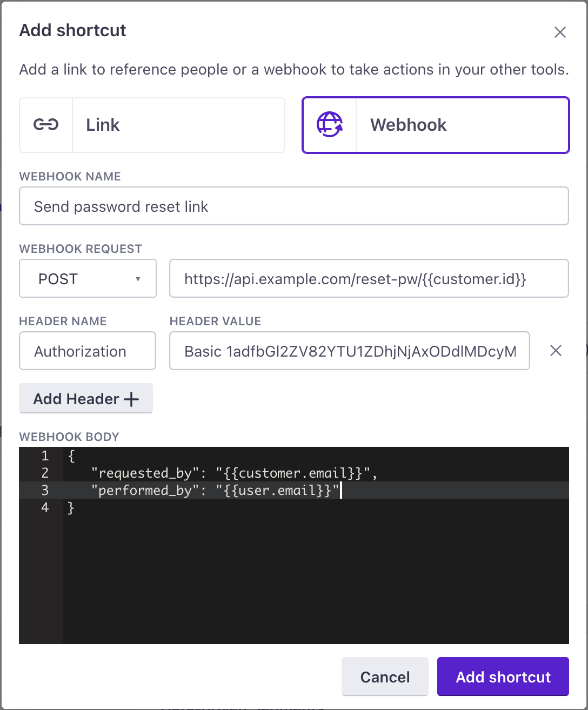Open the POST method dropdown
Viewport: 588px width, 710px height.
coord(88,279)
